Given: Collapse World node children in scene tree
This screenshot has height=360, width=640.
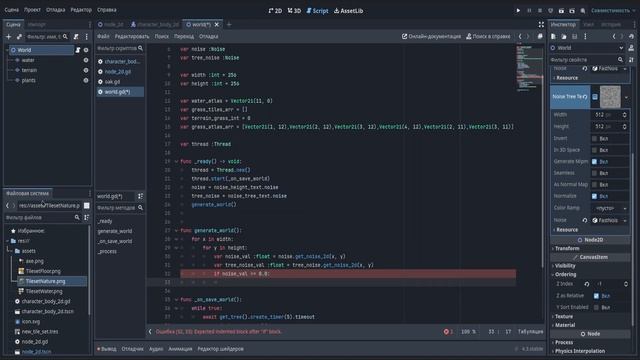Looking at the screenshot, I should click(x=7, y=50).
